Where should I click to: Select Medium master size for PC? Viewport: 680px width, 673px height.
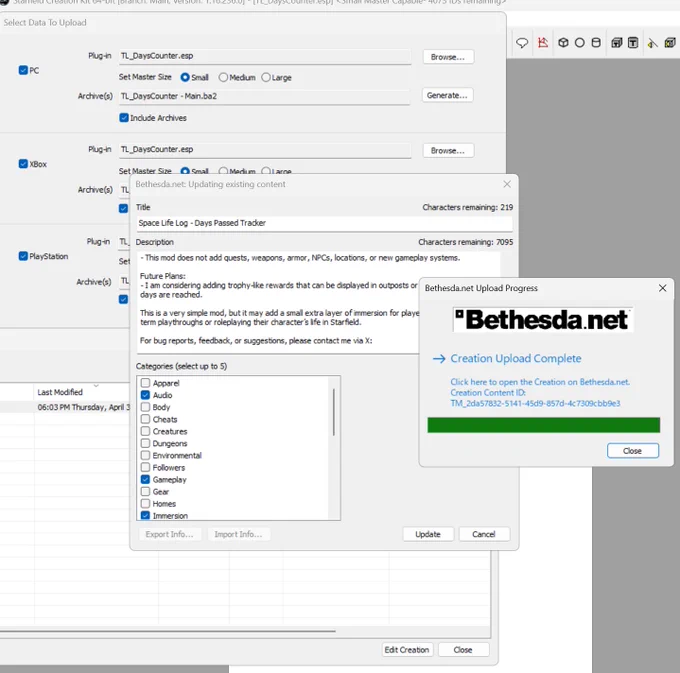(223, 77)
